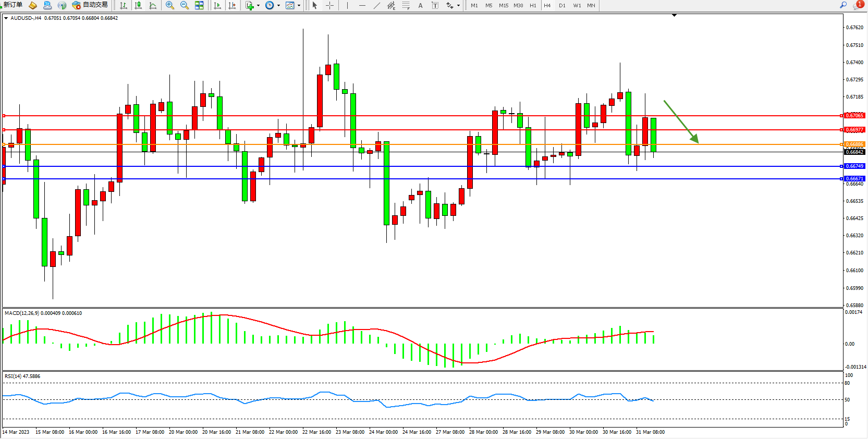Switch to the M15 timeframe

coord(503,5)
